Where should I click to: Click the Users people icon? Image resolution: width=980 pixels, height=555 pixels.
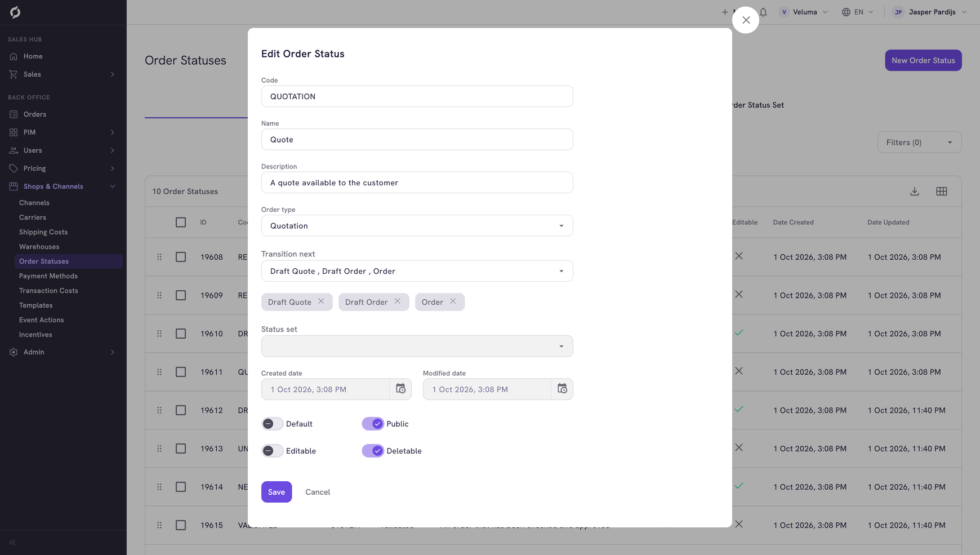[14, 150]
